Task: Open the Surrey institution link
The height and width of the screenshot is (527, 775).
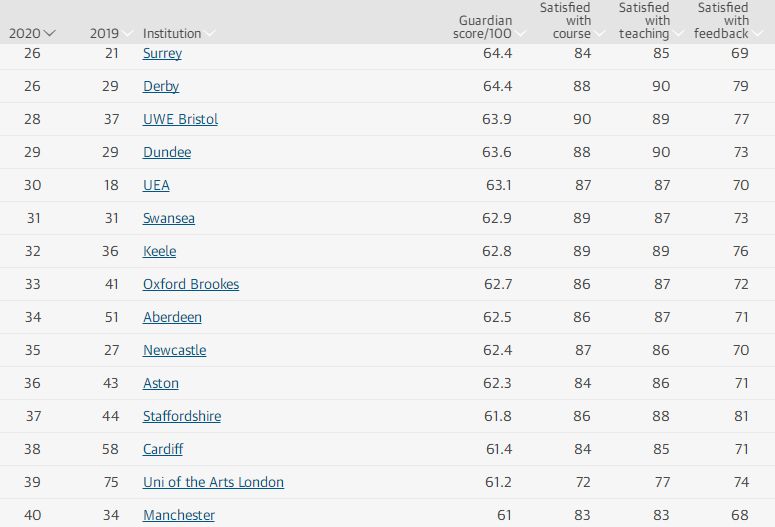Action: (x=162, y=53)
